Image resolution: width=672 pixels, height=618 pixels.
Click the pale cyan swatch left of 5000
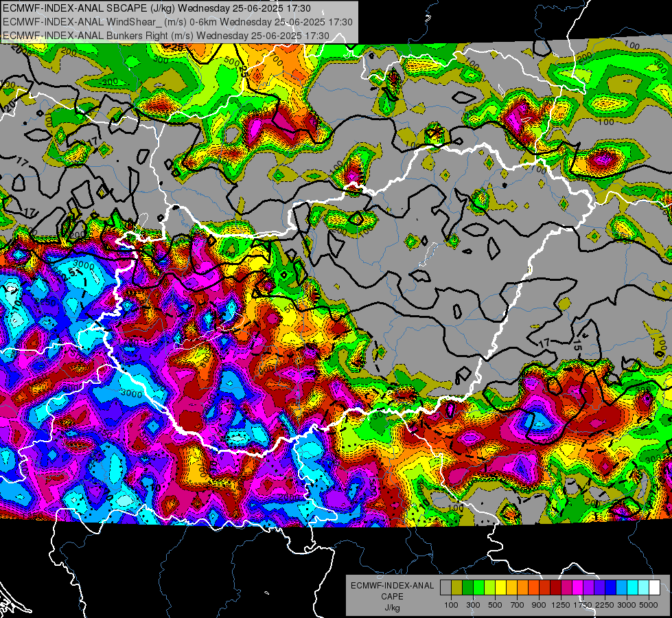pyautogui.click(x=643, y=588)
